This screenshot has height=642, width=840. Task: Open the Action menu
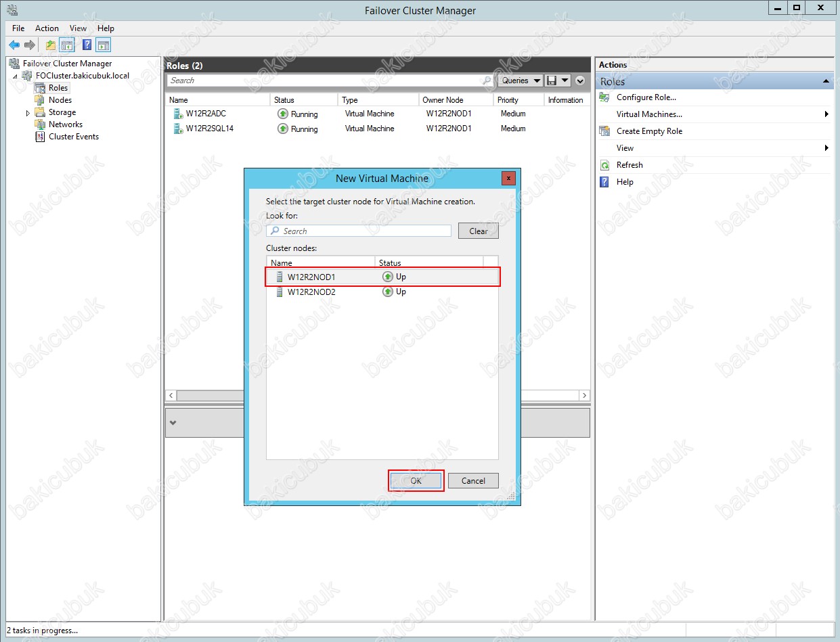point(47,28)
